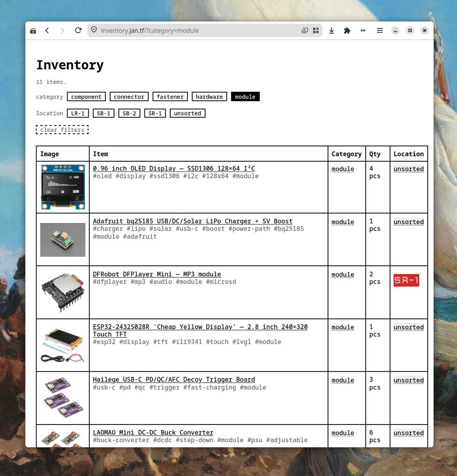Filter by location SR-1
This screenshot has height=476, width=457.
[155, 113]
